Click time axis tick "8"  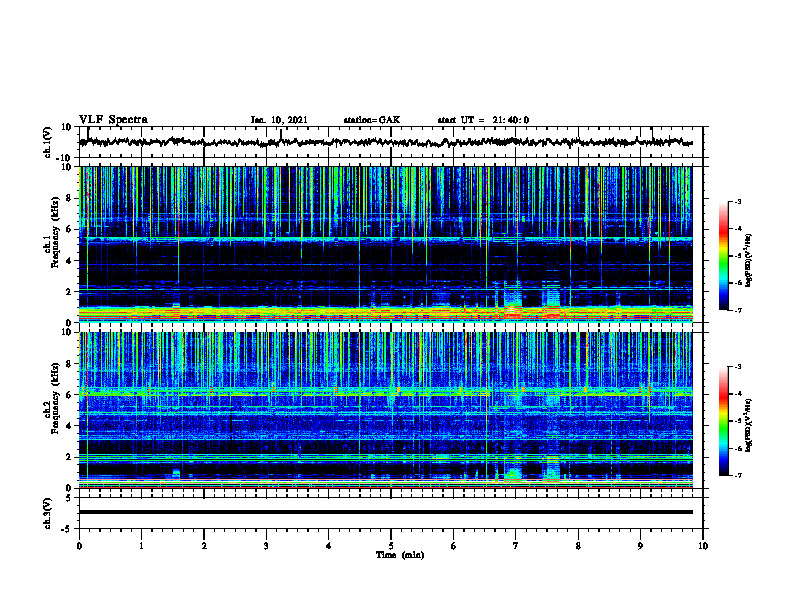coord(578,546)
